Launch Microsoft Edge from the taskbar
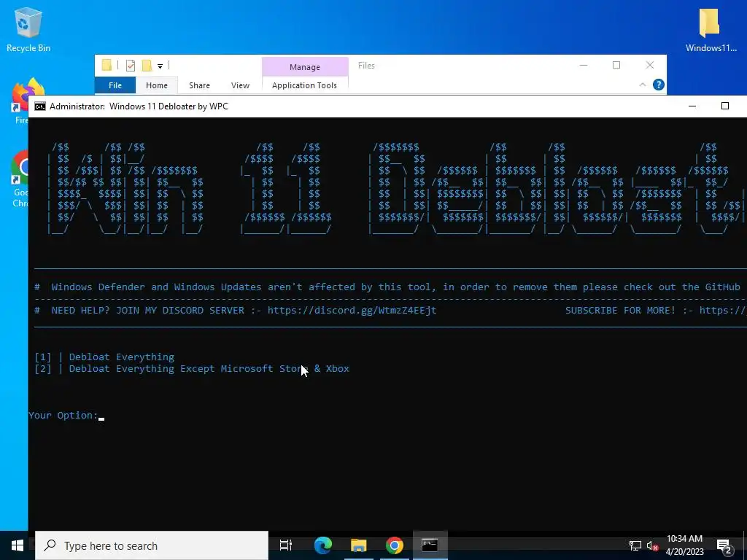The image size is (747, 560). 322,545
